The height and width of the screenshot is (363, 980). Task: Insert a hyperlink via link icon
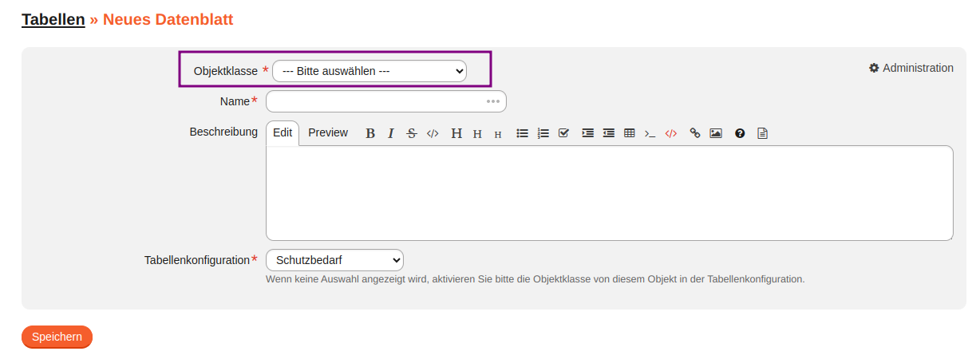[x=694, y=133]
